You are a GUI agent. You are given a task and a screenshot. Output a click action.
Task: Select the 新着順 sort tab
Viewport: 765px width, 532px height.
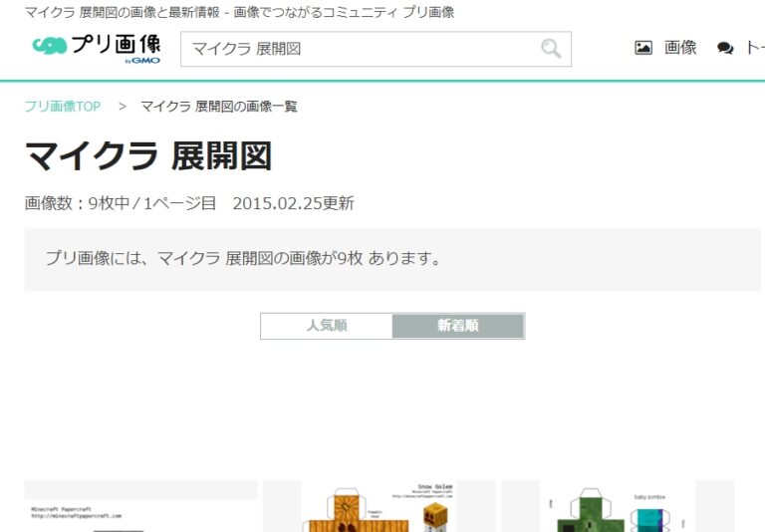[457, 326]
